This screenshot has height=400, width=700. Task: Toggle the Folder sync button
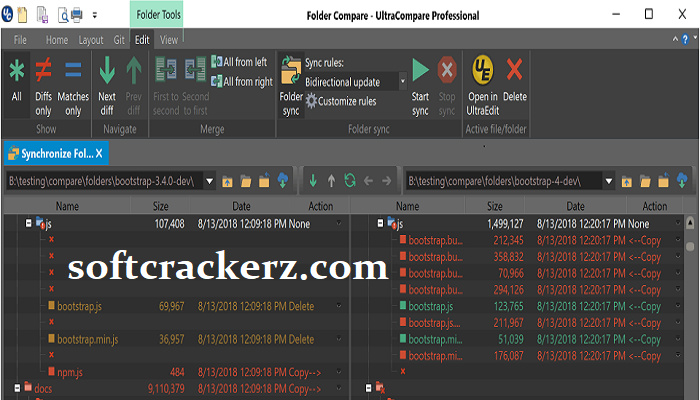[x=291, y=86]
